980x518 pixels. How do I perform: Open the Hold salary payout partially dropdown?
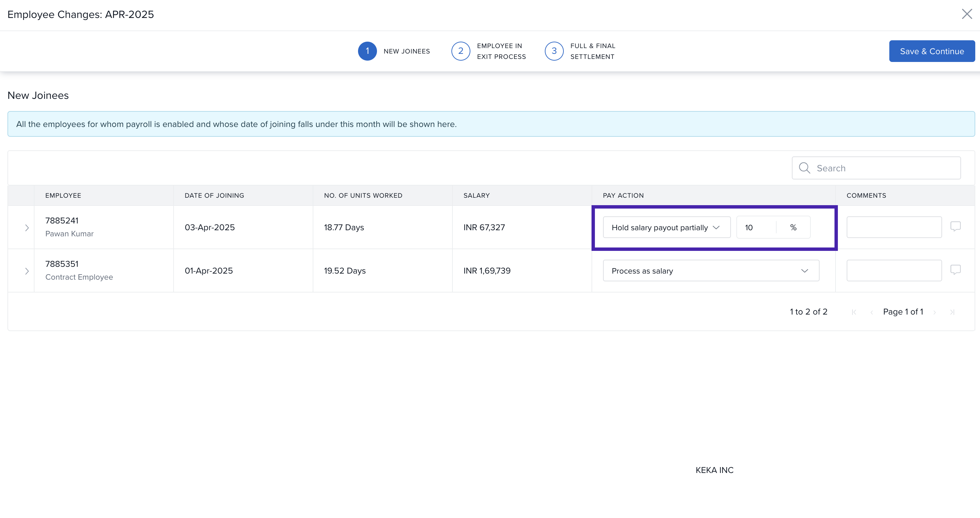[666, 227]
